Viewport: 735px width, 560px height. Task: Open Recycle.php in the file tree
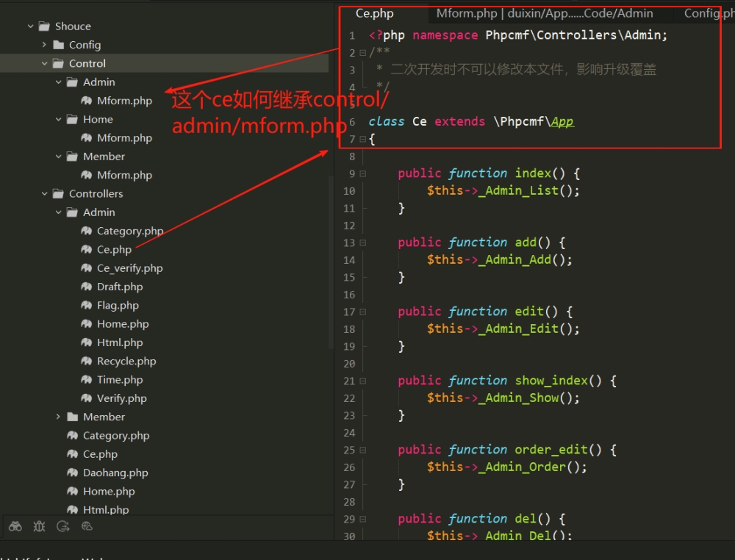pyautogui.click(x=126, y=361)
